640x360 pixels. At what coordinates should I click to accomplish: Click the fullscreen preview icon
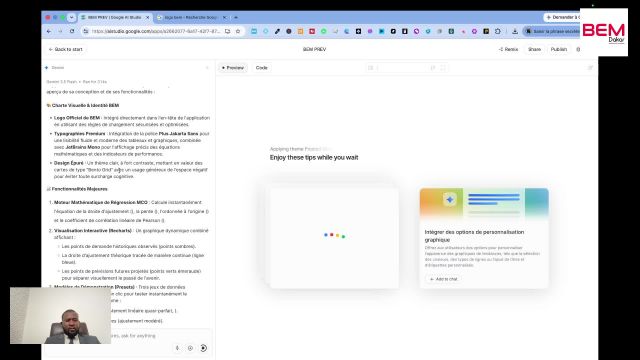(x=443, y=68)
